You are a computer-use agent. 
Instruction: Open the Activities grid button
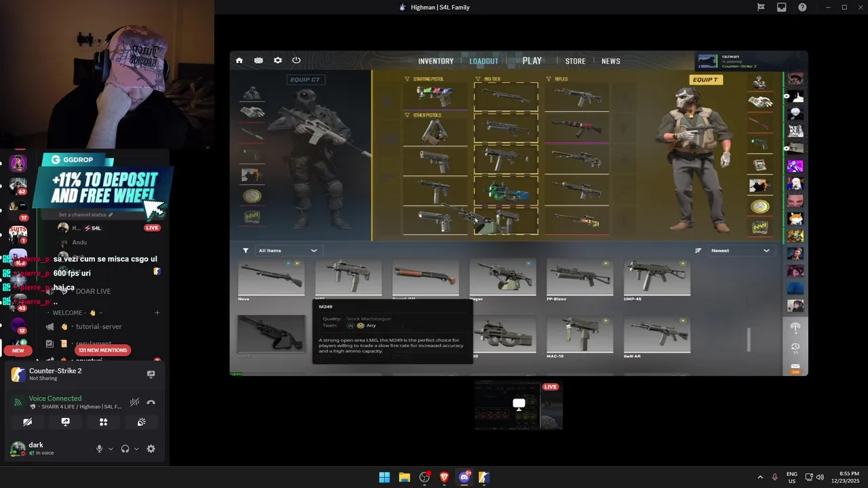pyautogui.click(x=103, y=422)
